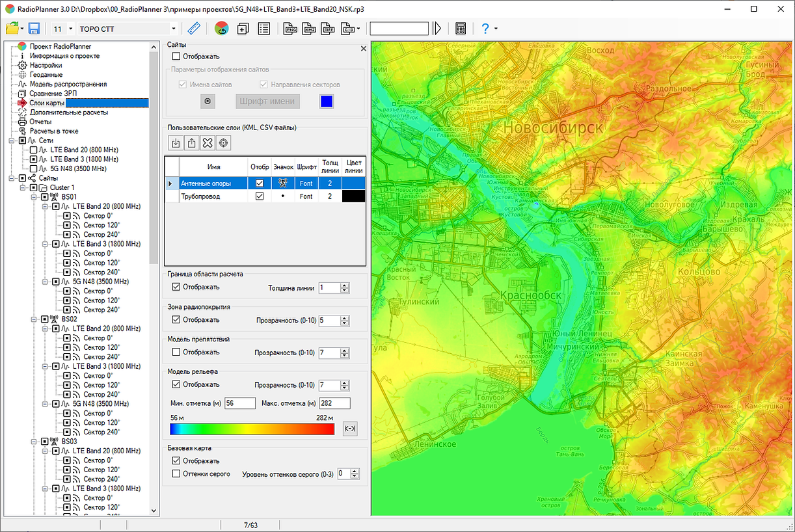Click the PNG export icon
The width and height of the screenshot is (795, 532).
pos(290,29)
